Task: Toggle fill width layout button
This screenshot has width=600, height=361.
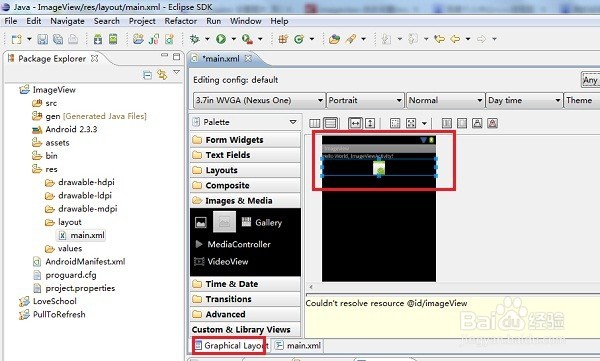Action: coord(355,123)
